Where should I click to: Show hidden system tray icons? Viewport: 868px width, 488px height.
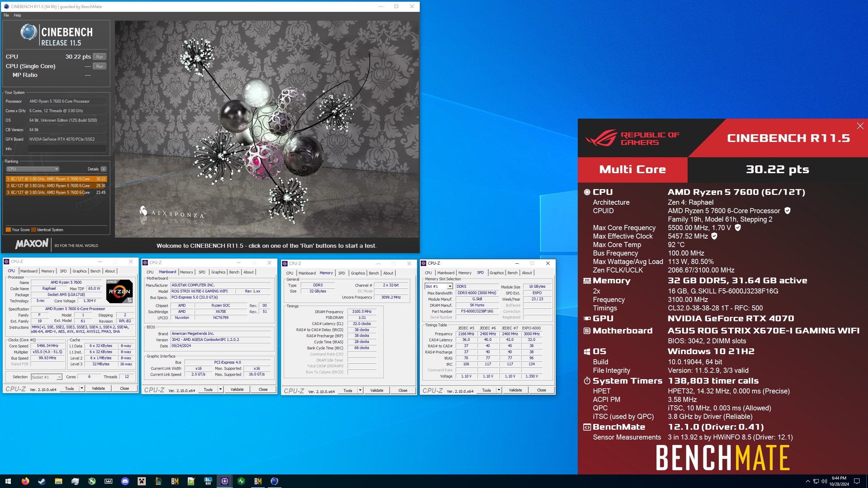[808, 481]
